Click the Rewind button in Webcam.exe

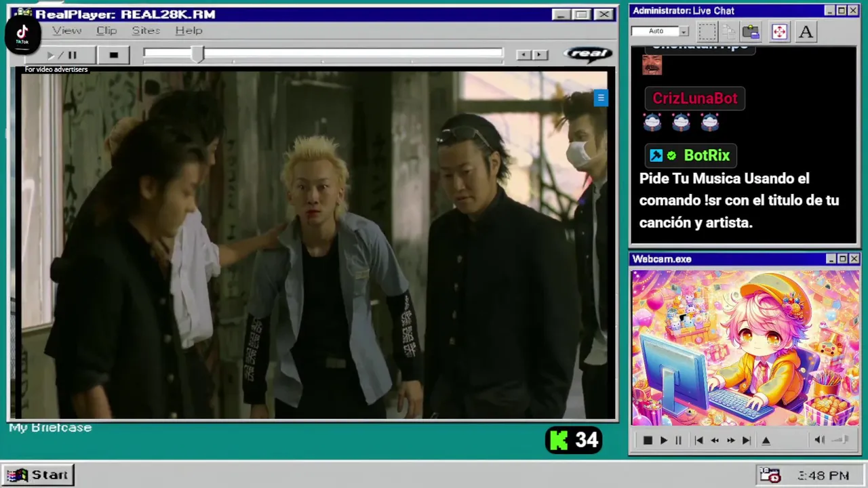point(714,441)
